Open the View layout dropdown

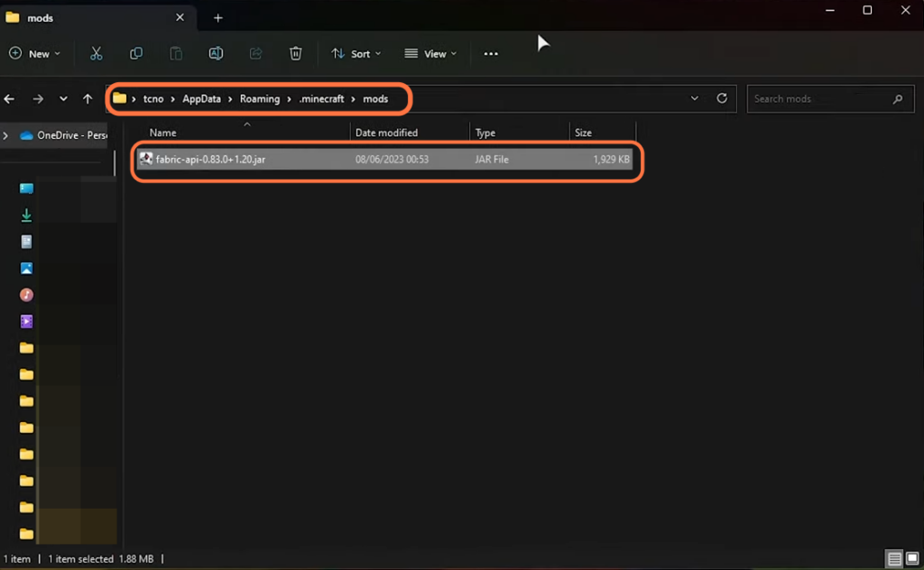coord(430,53)
